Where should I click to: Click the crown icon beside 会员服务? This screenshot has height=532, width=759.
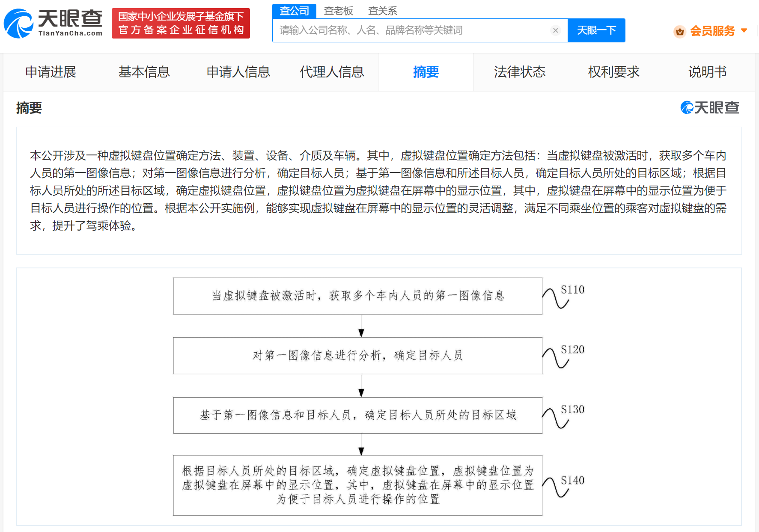680,31
